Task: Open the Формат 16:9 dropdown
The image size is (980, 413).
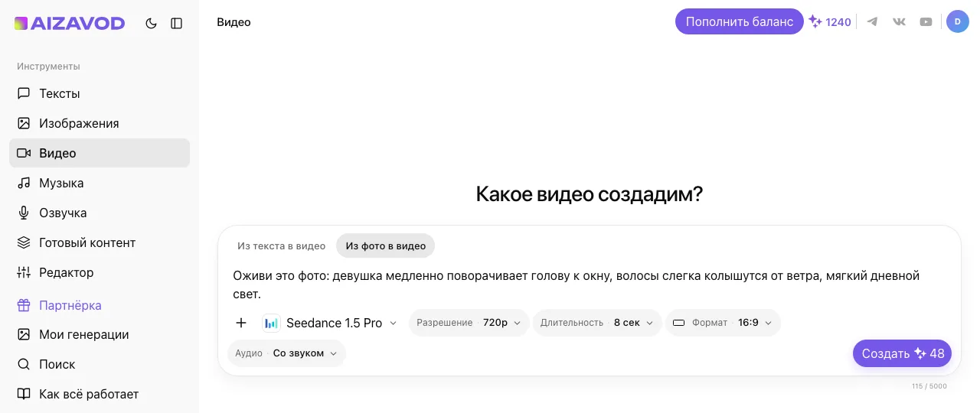Action: (x=723, y=323)
